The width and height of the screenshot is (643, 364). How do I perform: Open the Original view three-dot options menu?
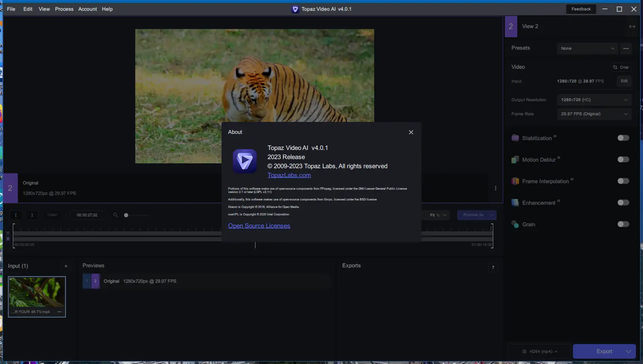coord(496,188)
